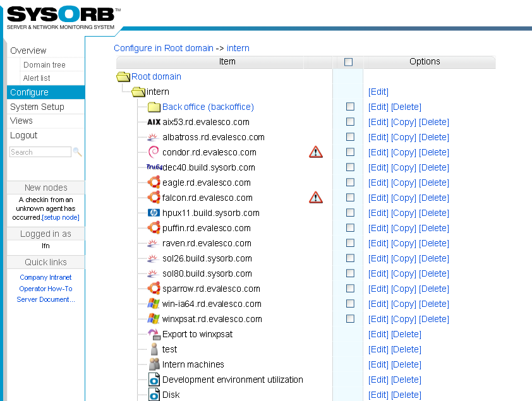Click the Debian swirl icon for condor
The width and height of the screenshot is (532, 401).
pyautogui.click(x=154, y=152)
